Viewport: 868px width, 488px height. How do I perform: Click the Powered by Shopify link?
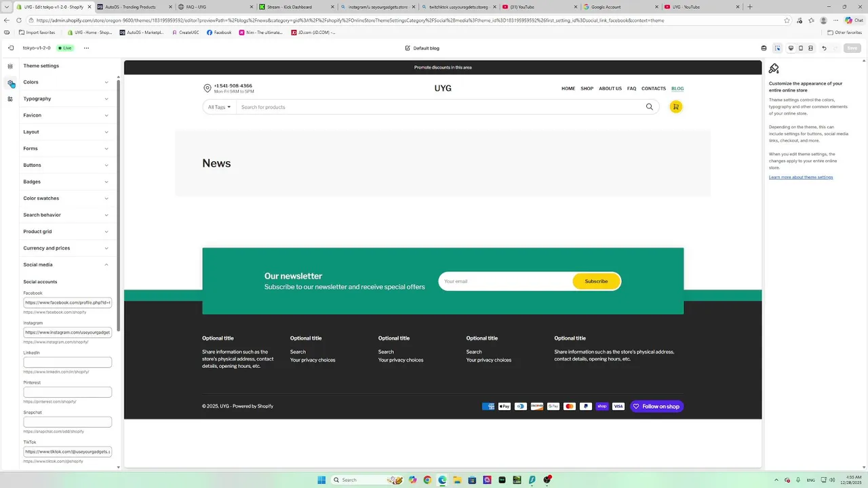point(253,407)
